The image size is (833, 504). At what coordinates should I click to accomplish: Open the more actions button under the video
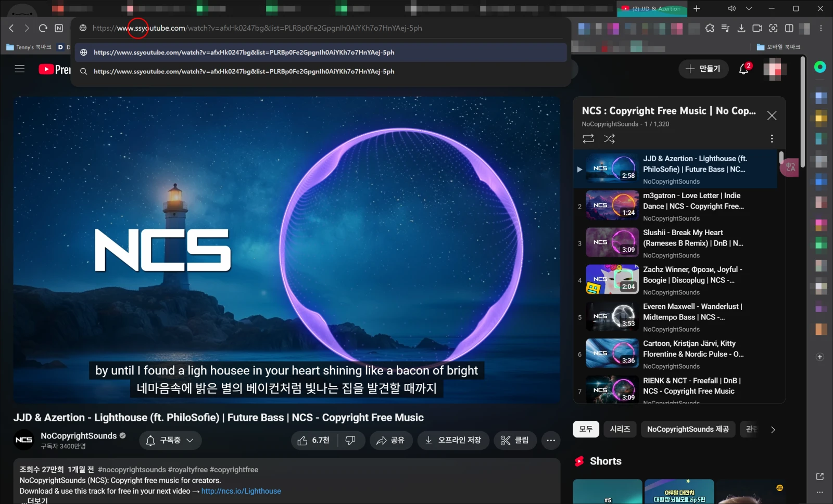tap(551, 441)
